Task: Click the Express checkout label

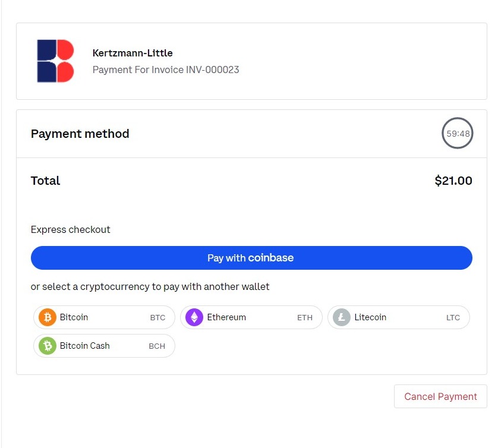Action: point(70,229)
